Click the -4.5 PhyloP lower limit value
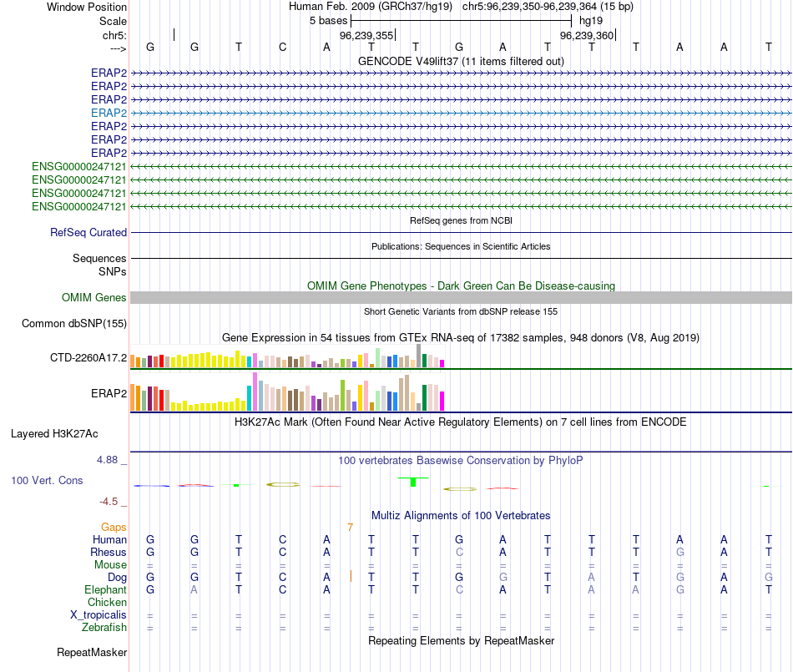This screenshot has width=793, height=672. pos(109,502)
